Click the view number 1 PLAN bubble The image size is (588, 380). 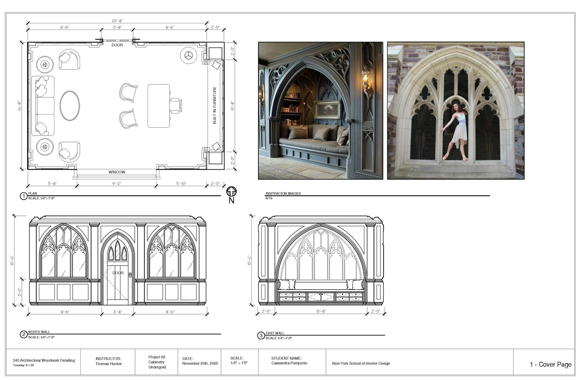coord(24,196)
